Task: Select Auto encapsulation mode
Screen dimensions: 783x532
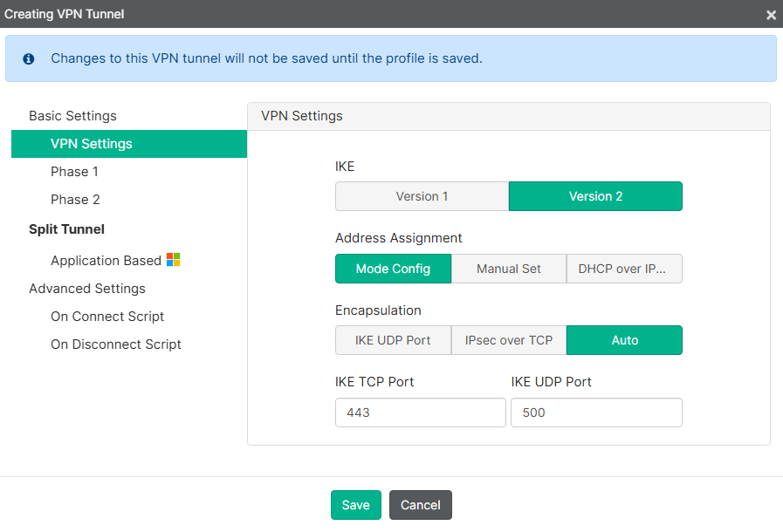Action: (x=624, y=340)
